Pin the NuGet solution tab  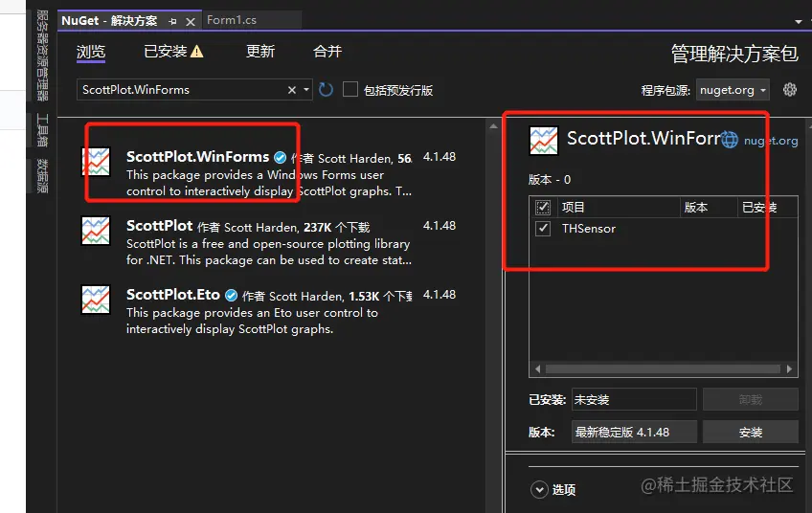click(x=172, y=21)
